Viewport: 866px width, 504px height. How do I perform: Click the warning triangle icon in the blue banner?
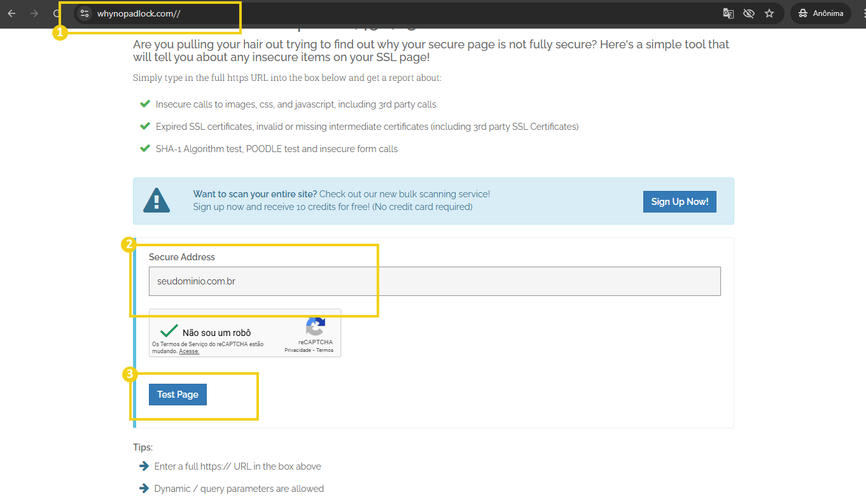pyautogui.click(x=157, y=200)
